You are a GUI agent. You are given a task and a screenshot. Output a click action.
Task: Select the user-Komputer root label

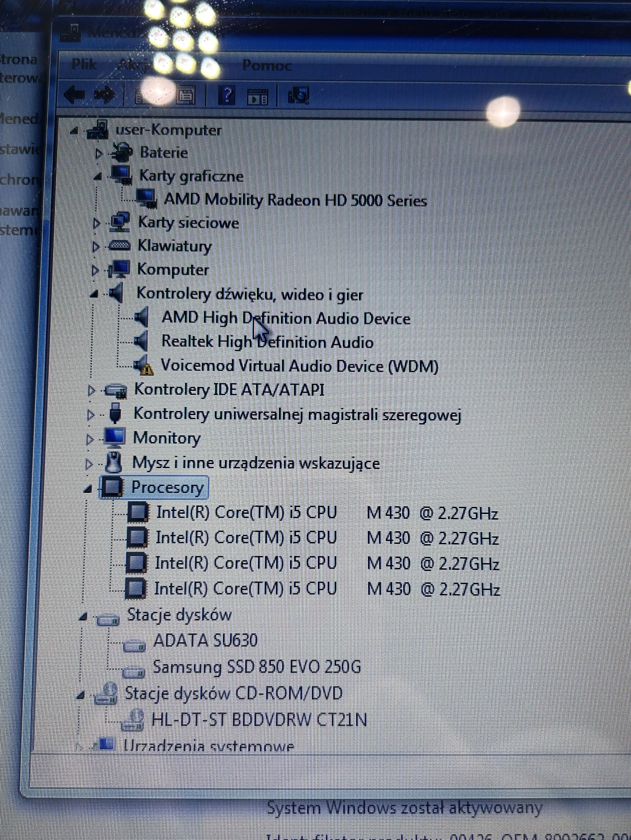pos(168,130)
